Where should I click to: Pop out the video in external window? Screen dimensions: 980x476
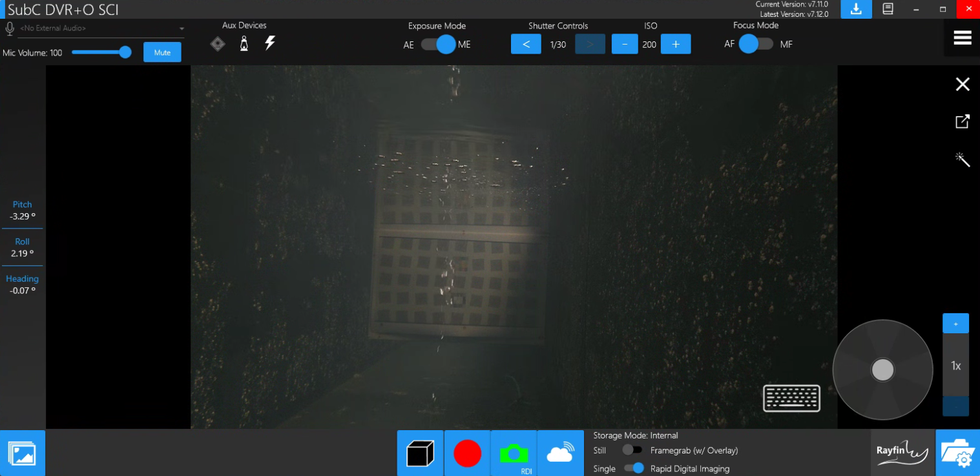click(963, 121)
